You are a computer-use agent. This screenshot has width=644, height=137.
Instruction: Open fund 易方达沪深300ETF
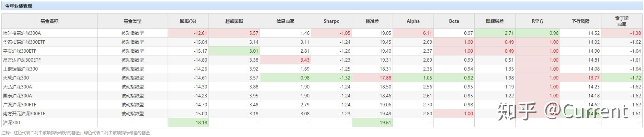tap(22, 60)
